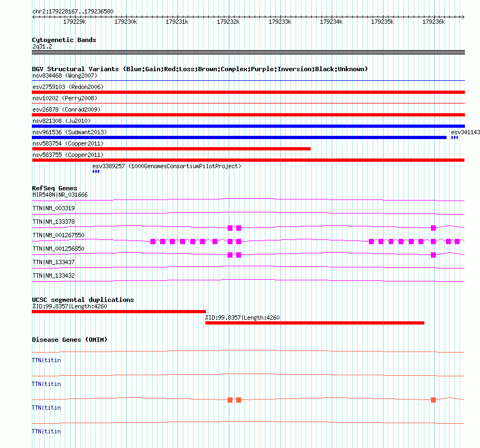Viewport: 480px width, 448px height.
Task: Click the 179234k ruler tick label
Action: coord(331,22)
